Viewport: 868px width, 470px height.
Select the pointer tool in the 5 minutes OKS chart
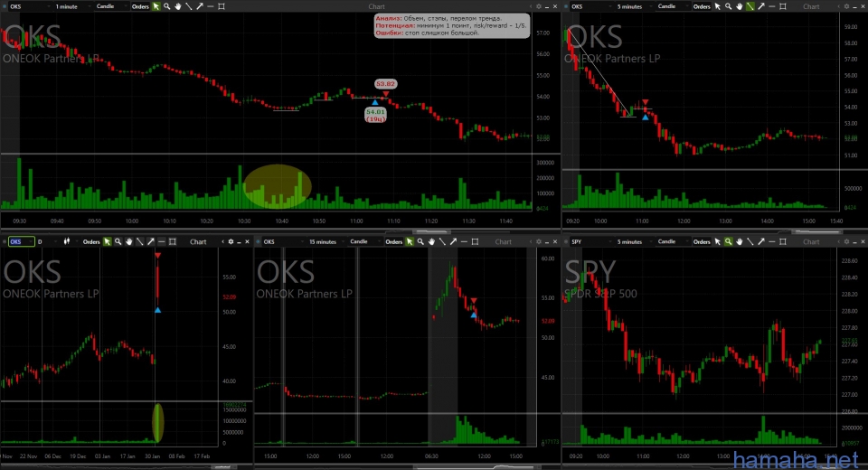click(x=717, y=6)
